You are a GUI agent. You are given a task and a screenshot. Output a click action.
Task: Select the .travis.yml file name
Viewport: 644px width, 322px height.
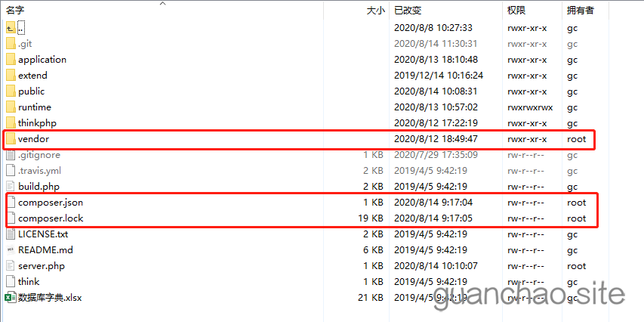[x=40, y=171]
